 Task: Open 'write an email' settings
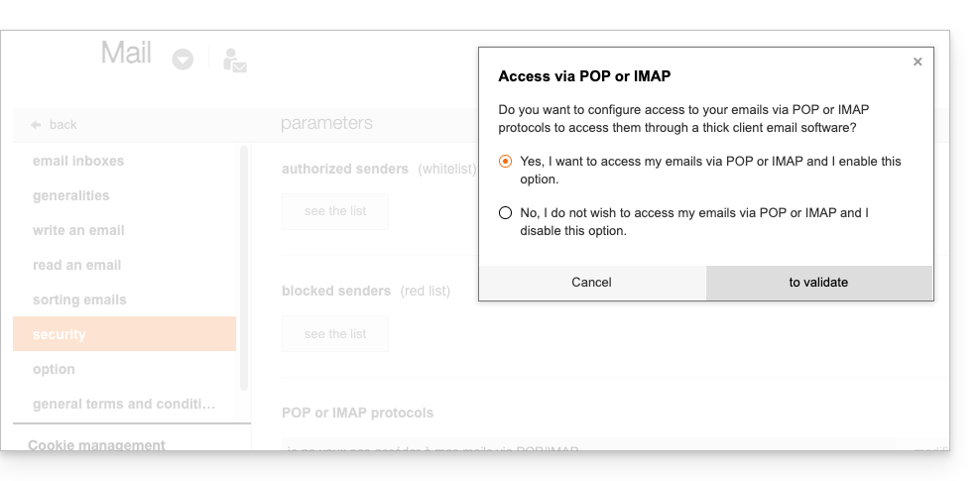[x=78, y=230]
